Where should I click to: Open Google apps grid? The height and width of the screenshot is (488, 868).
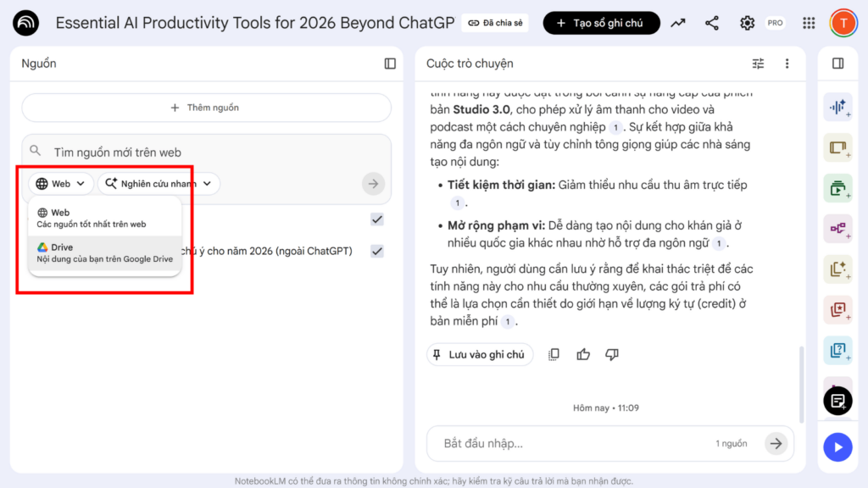[x=809, y=23]
